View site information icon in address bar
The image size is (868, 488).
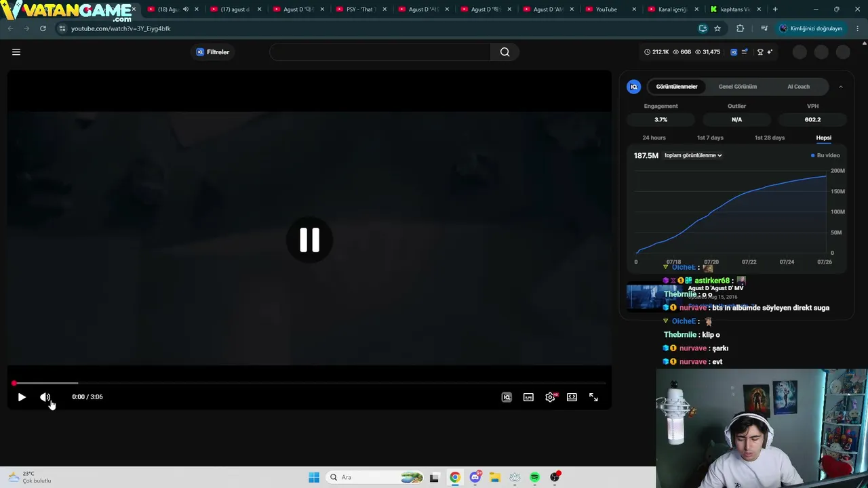[x=62, y=28]
